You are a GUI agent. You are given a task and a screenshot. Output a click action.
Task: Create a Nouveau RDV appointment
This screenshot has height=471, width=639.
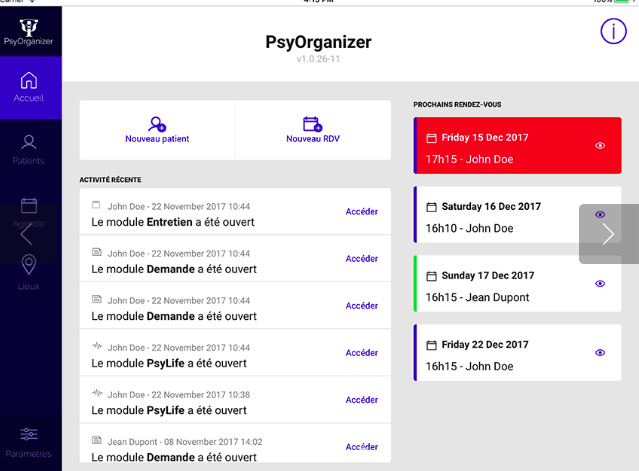tap(313, 130)
